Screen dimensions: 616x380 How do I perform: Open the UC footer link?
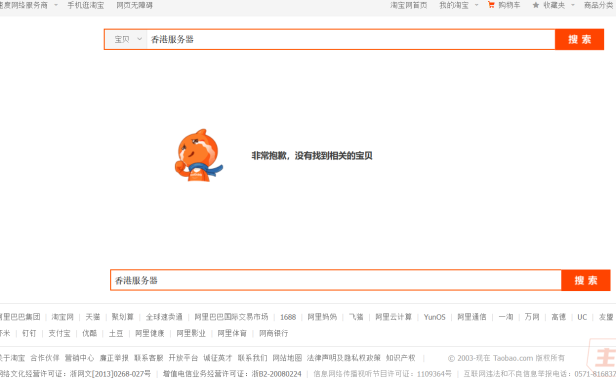coord(582,317)
